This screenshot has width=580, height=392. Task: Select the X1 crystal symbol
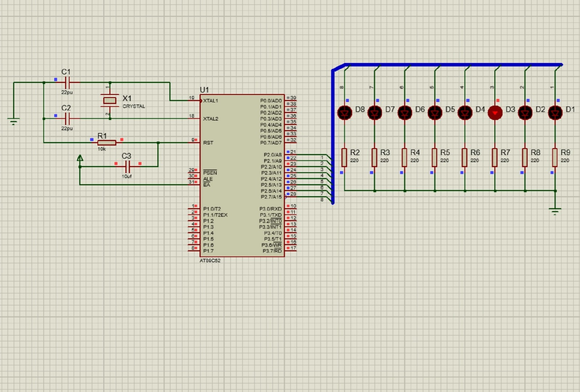point(110,100)
